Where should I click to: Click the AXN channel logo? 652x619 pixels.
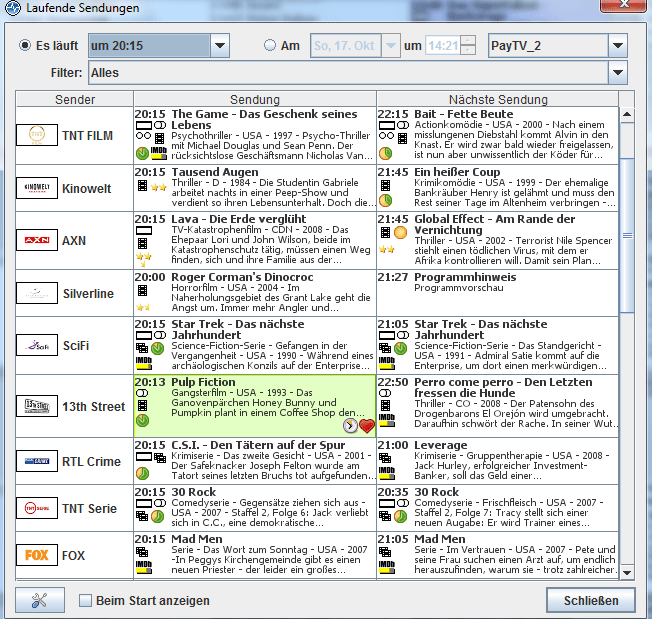37,240
